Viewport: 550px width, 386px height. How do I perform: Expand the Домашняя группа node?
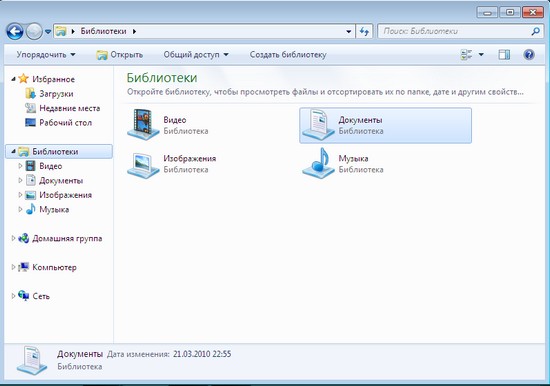[x=13, y=238]
